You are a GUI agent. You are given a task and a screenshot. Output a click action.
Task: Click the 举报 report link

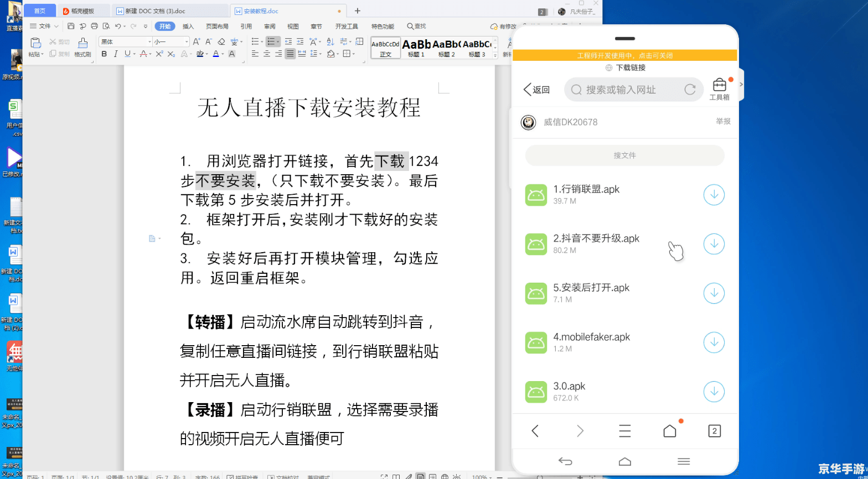coord(723,121)
